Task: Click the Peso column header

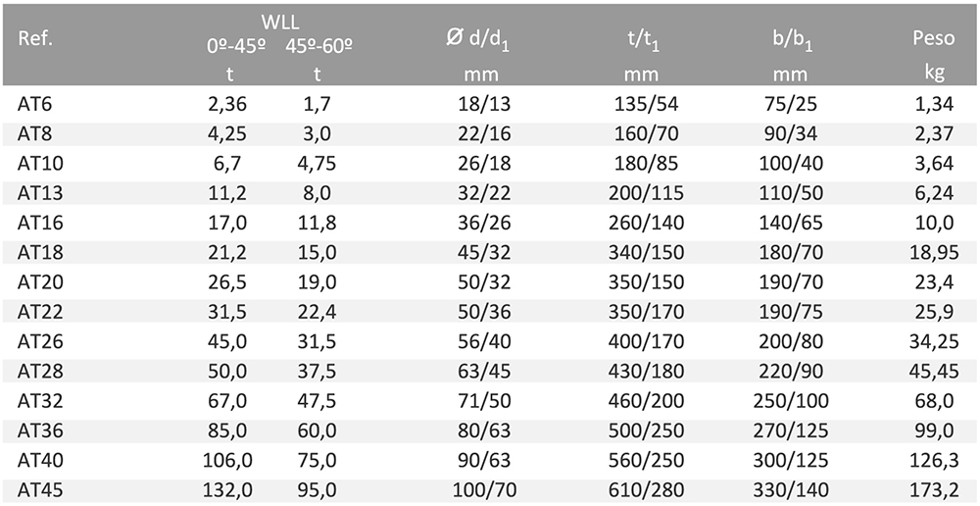Action: point(933,39)
